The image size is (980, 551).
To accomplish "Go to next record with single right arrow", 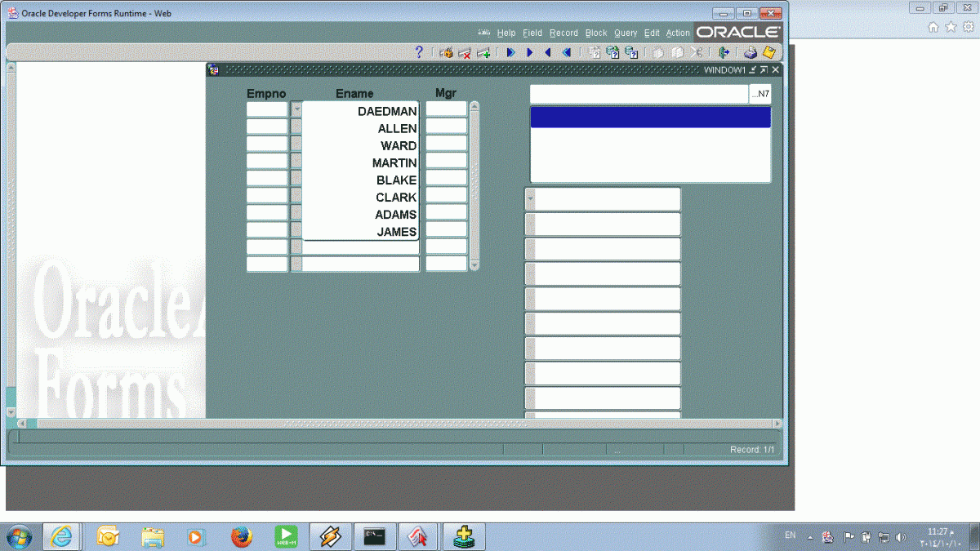I will 529,52.
